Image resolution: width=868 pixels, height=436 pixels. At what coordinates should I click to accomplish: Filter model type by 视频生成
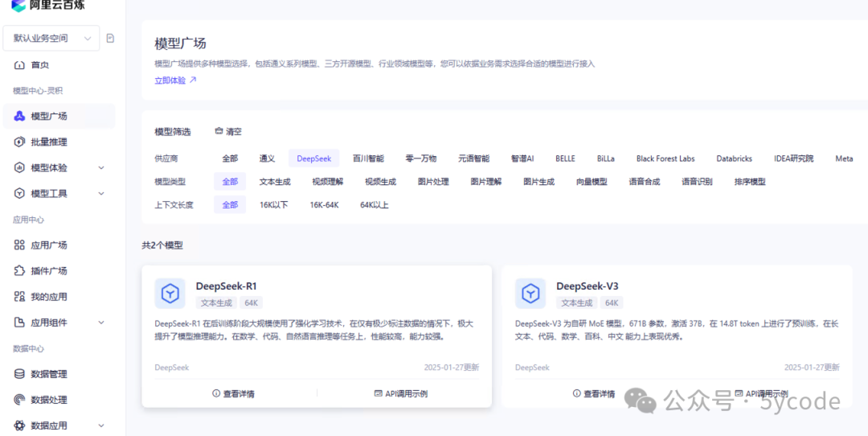[x=380, y=182]
